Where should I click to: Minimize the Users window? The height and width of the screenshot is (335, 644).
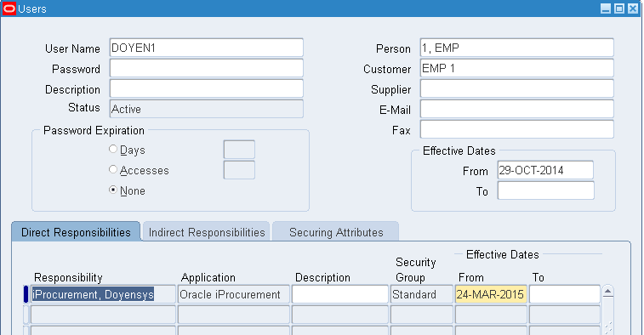point(606,9)
